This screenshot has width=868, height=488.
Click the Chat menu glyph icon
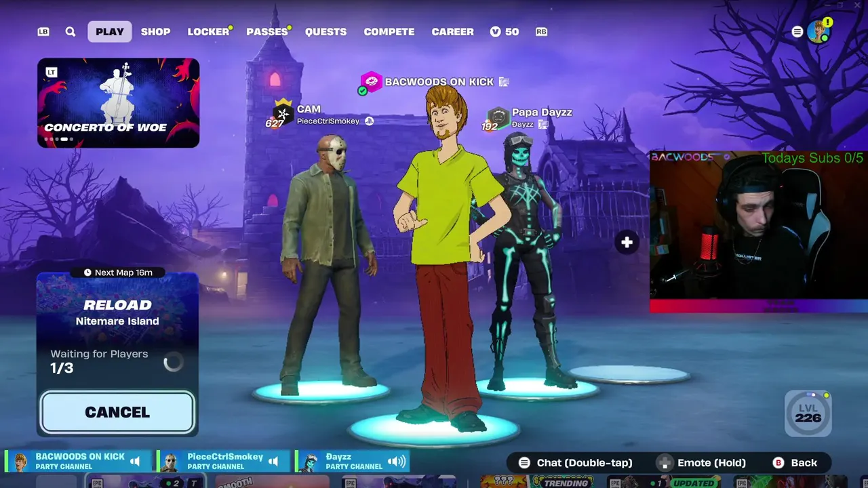[x=524, y=463]
